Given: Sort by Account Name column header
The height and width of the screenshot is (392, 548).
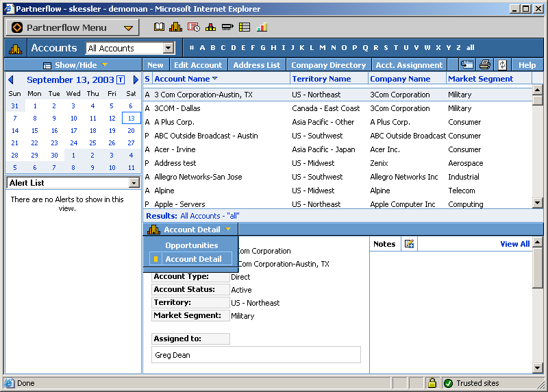Looking at the screenshot, I should point(182,79).
